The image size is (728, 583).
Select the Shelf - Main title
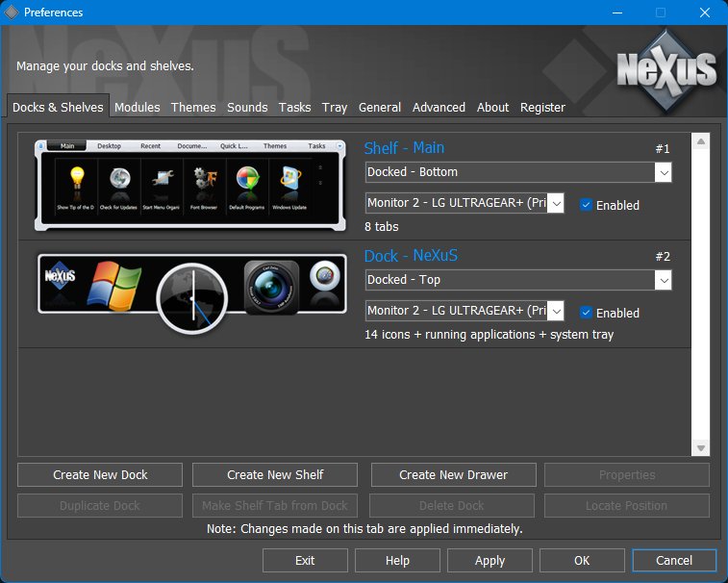(404, 148)
